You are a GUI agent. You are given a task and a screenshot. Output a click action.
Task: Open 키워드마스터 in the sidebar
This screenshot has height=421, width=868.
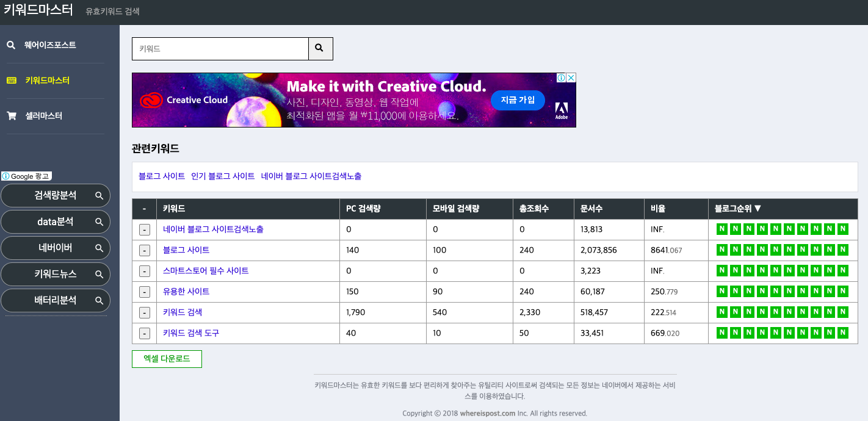click(47, 81)
